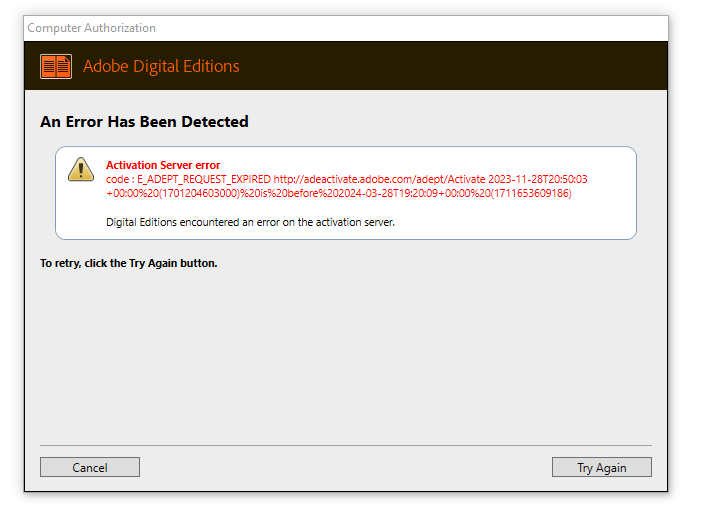Viewport: 709px width, 524px height.
Task: Select the 'An Error Has Been Detected' heading
Action: (144, 122)
